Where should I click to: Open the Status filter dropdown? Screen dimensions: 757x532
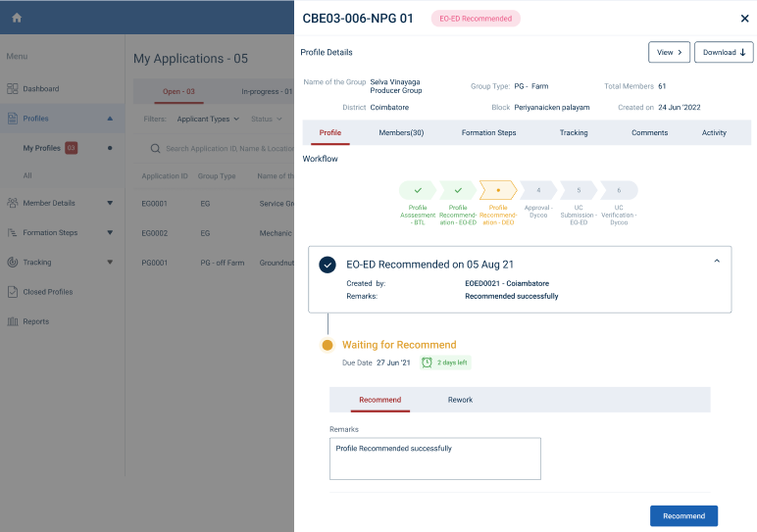pyautogui.click(x=266, y=120)
